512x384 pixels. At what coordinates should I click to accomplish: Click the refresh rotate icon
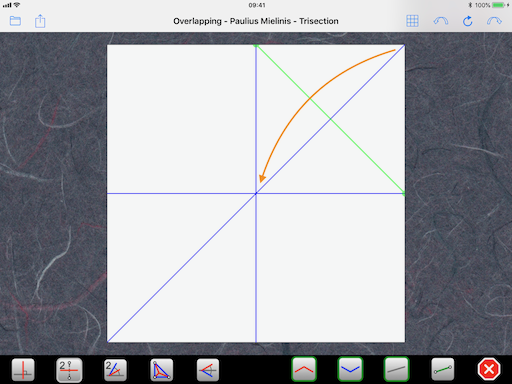tap(468, 21)
